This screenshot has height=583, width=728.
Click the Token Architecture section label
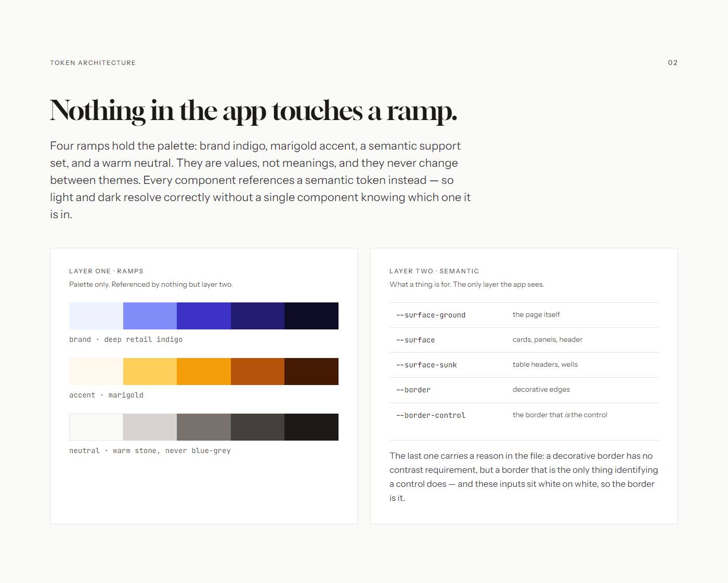tap(93, 62)
